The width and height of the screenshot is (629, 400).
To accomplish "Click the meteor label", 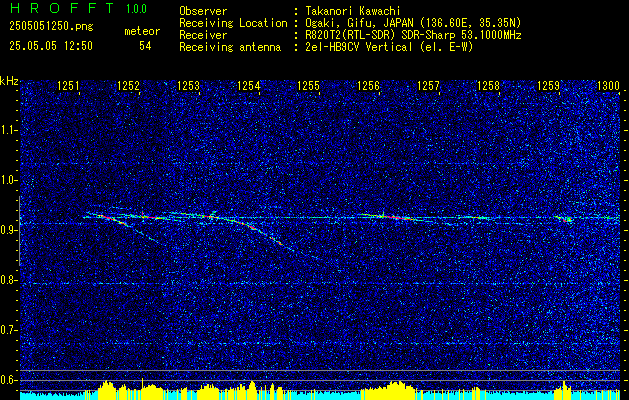I will pyautogui.click(x=142, y=31).
